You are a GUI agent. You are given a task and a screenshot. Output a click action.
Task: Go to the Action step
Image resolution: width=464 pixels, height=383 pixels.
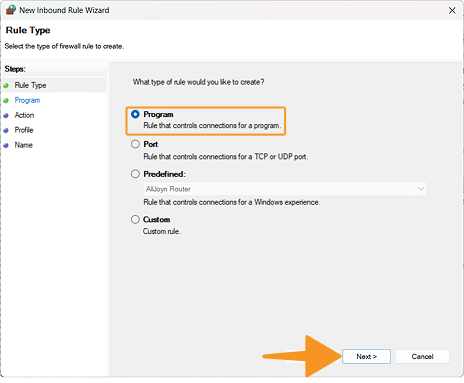pyautogui.click(x=24, y=115)
